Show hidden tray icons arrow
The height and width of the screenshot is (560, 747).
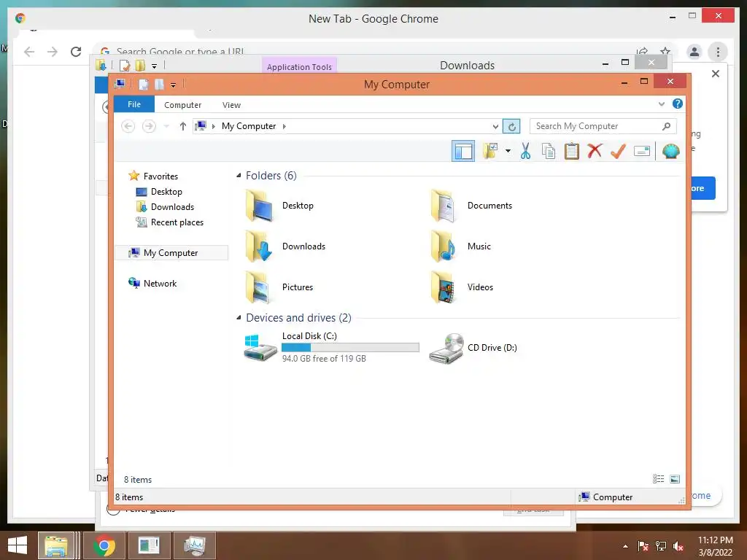coord(625,546)
